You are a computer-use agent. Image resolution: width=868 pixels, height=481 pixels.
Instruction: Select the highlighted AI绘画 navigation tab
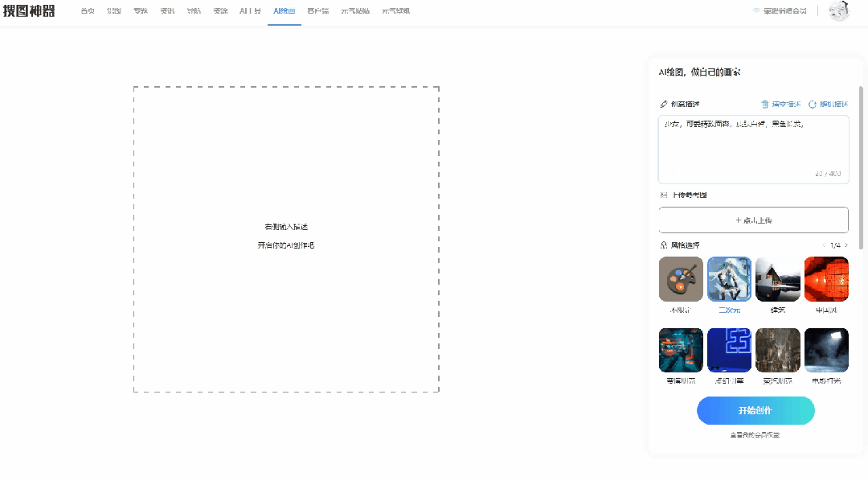(284, 11)
